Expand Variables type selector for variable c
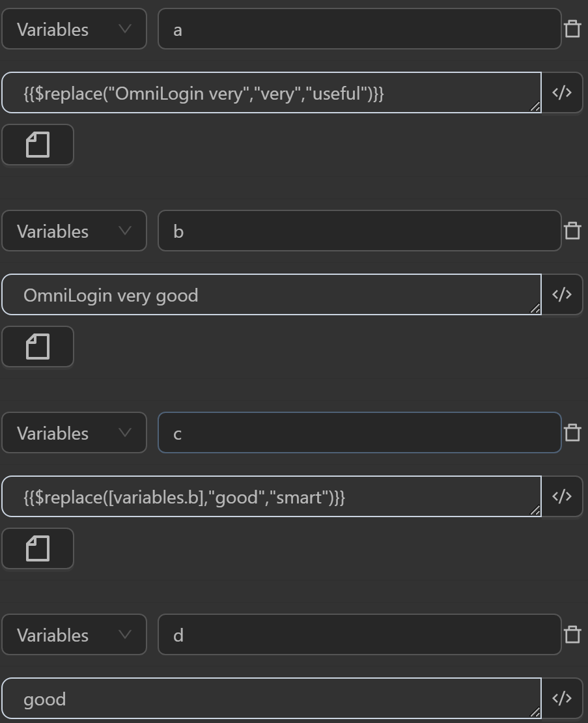Screen dimensions: 588x723 [74, 432]
